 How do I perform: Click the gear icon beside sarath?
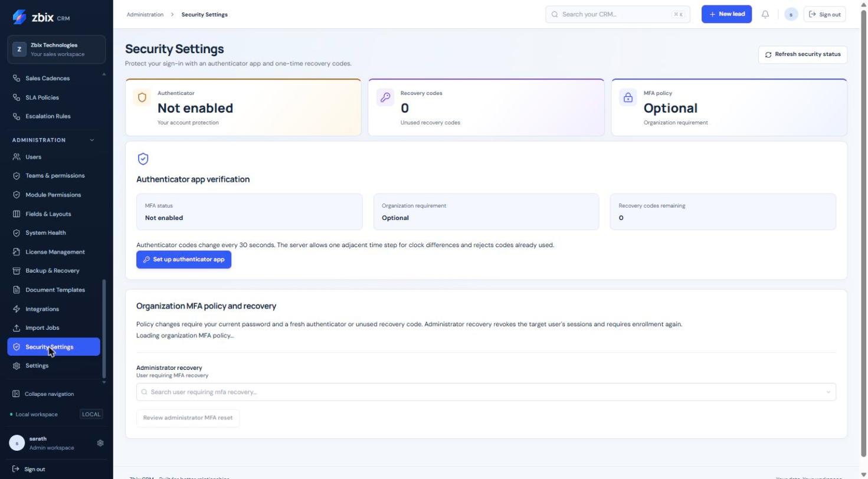(100, 443)
